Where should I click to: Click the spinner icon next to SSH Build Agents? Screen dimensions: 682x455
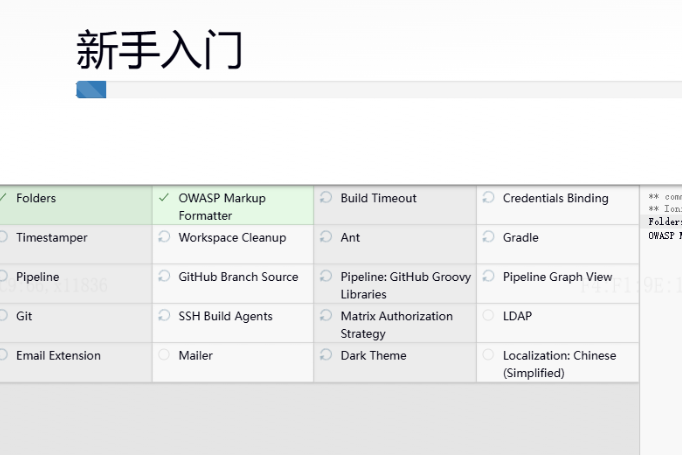pyautogui.click(x=164, y=315)
